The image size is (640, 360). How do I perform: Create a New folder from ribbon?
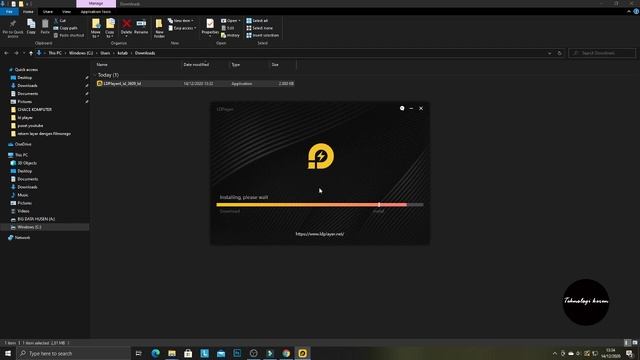[x=159, y=28]
